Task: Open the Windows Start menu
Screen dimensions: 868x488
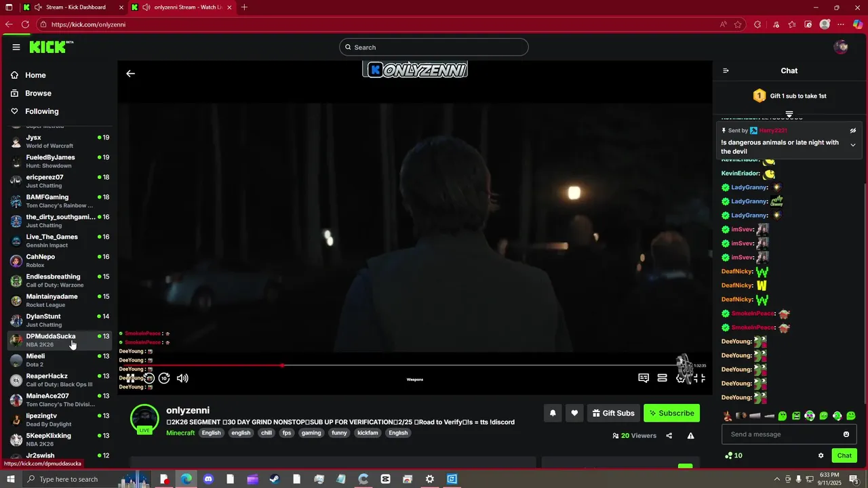Action: pyautogui.click(x=10, y=479)
